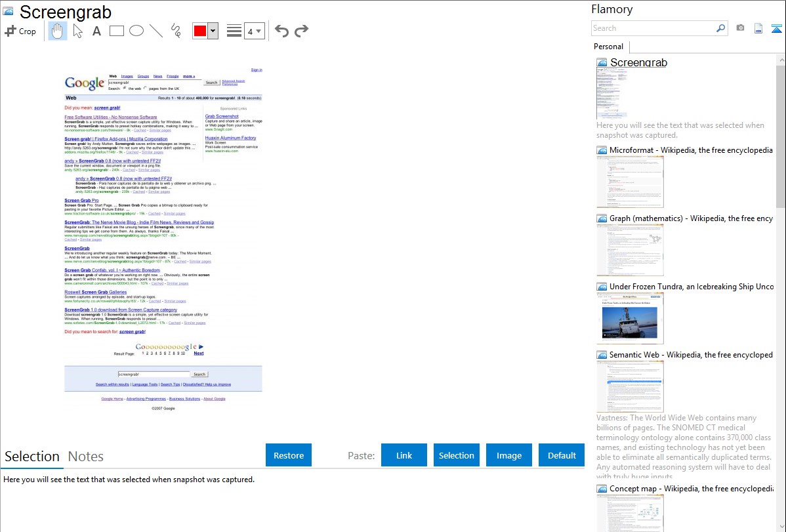Click the red color swatch
Viewport: 786px width, 532px height.
(200, 31)
